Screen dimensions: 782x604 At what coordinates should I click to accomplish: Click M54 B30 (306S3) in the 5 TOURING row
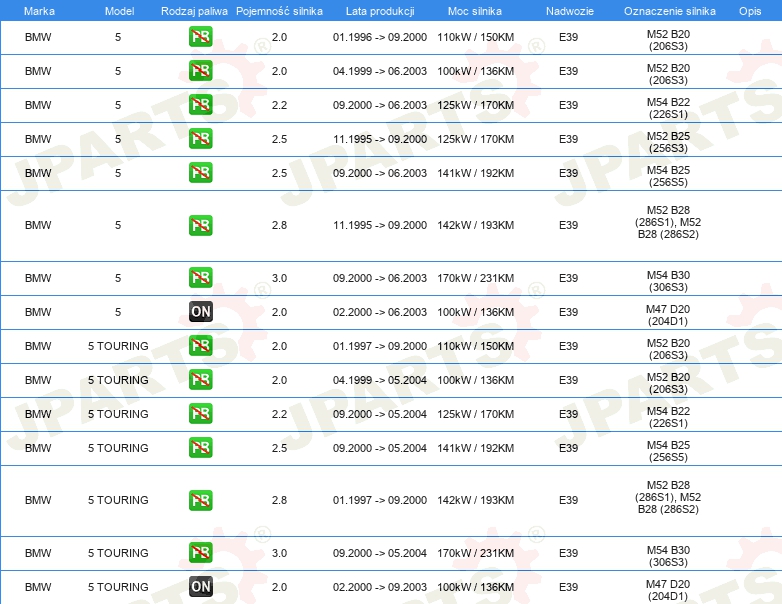(x=668, y=556)
